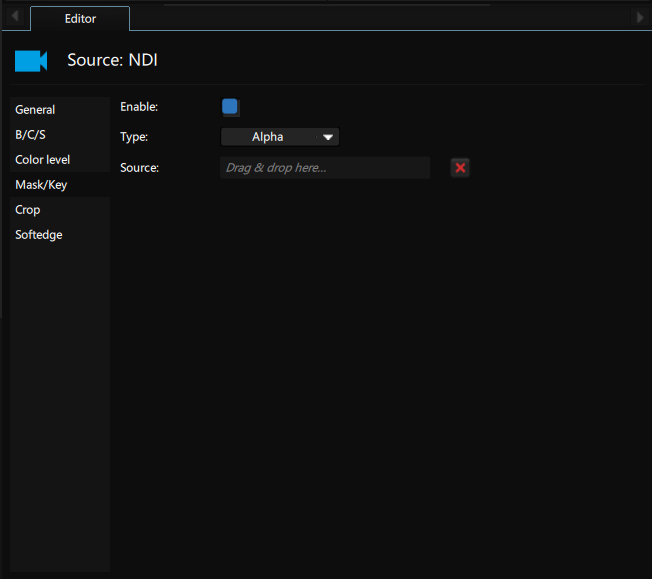Click the left tab-scroll arrow
This screenshot has height=579, width=652.
[15, 17]
